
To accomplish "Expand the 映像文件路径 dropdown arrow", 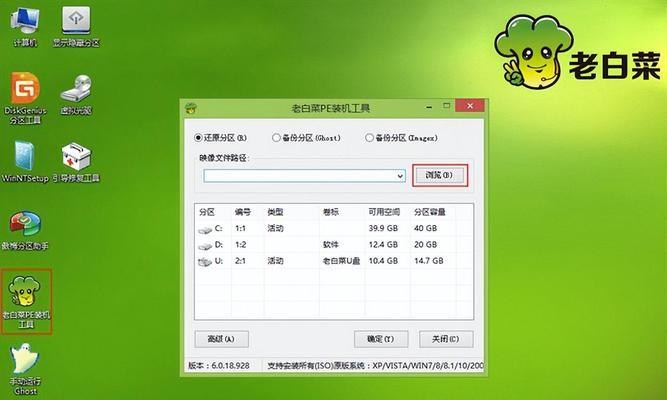I will point(400,176).
